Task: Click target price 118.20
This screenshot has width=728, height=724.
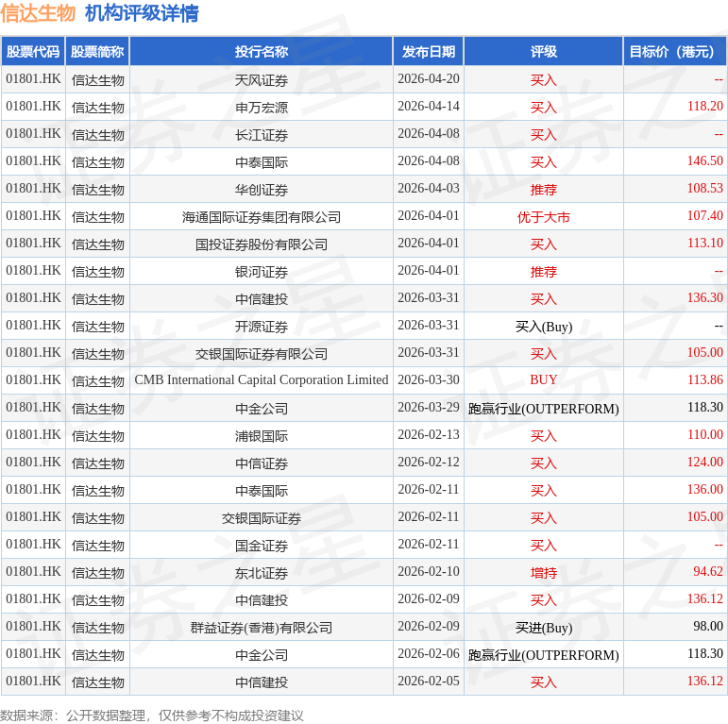Action: click(x=704, y=107)
